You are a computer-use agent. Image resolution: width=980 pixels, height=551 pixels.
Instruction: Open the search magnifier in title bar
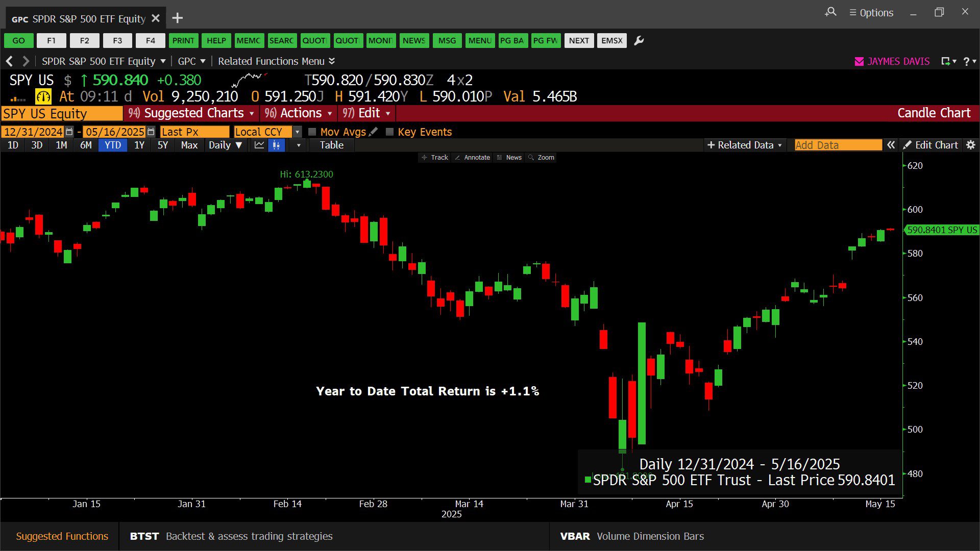pos(830,12)
